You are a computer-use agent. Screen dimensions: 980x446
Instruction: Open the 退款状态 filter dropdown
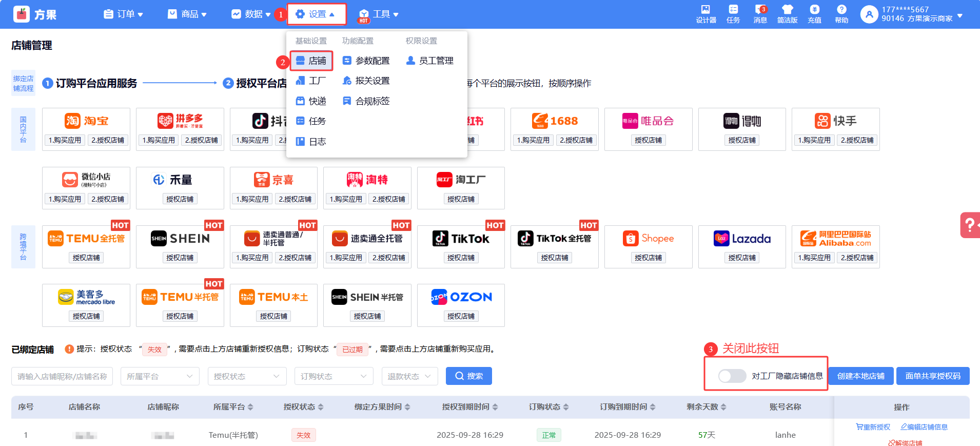[410, 376]
